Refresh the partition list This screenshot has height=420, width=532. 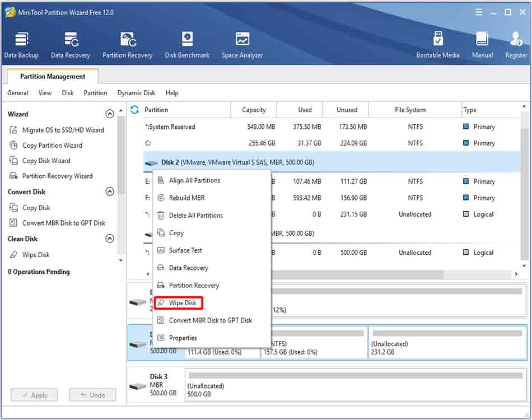[135, 110]
